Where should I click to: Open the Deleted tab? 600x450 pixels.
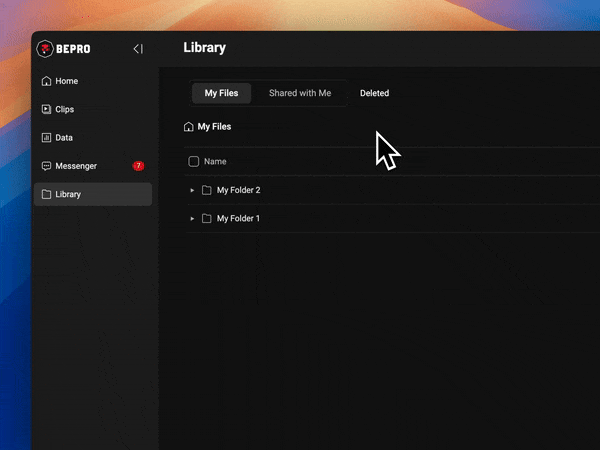[374, 93]
